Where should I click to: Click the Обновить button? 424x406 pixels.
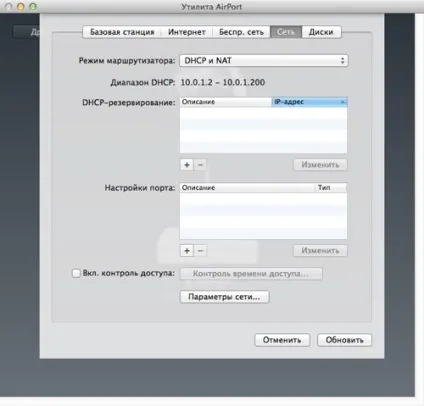(x=344, y=340)
